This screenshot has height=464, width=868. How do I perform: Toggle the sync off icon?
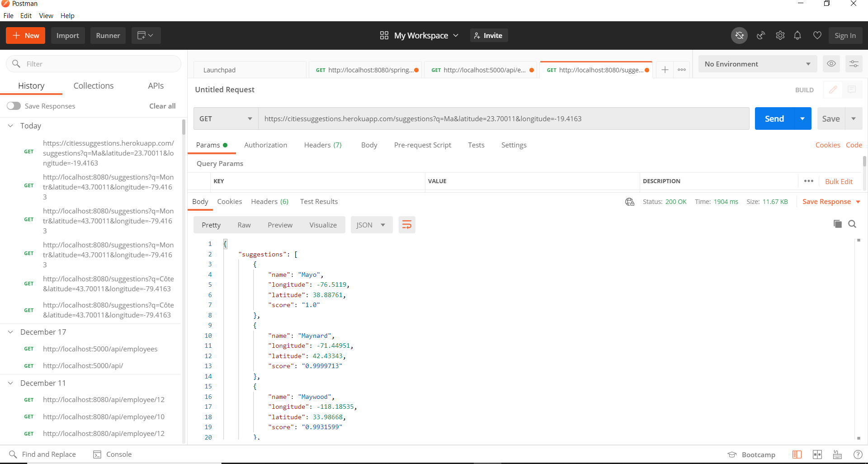coord(740,35)
